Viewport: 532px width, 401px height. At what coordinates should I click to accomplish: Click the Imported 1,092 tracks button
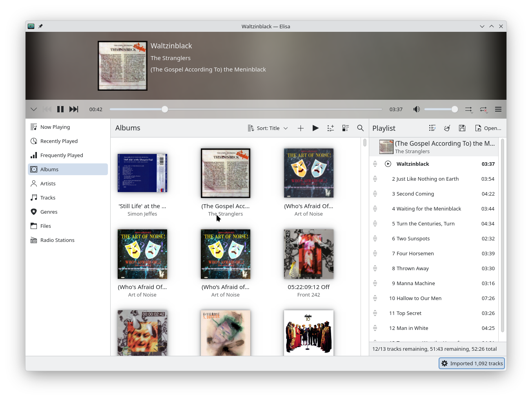472,363
